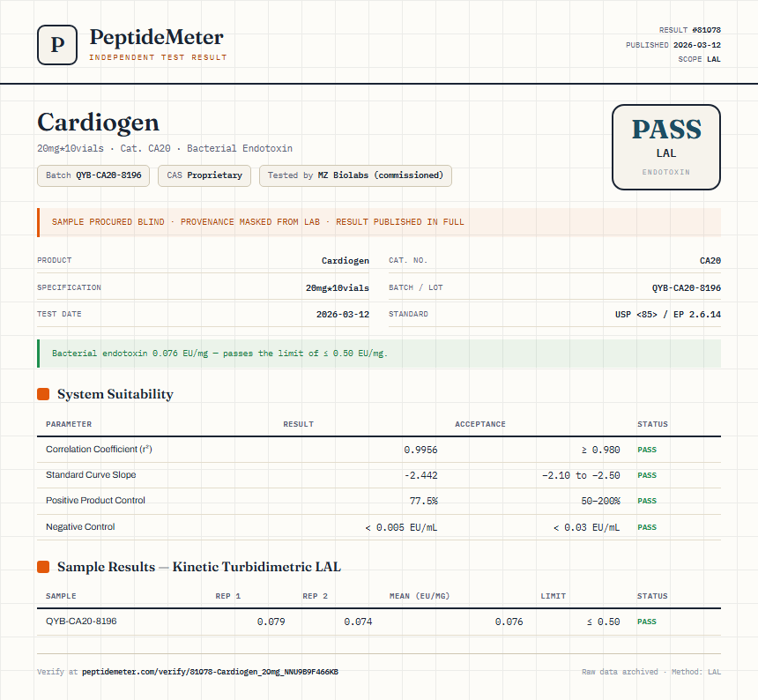Select the Rep 1 value 0.079
Image resolution: width=758 pixels, height=700 pixels.
271,622
